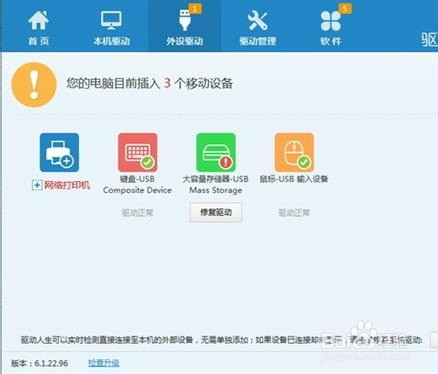The image size is (438, 374).
Task: Select the 外设驱动 tab
Action: [184, 27]
